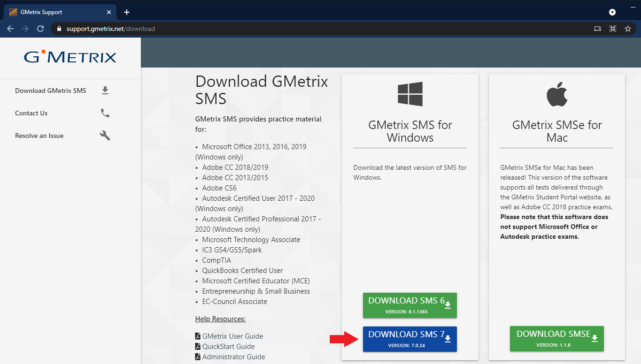Image resolution: width=641 pixels, height=364 pixels.
Task: Click the lock icon in the address bar
Action: pos(59,29)
